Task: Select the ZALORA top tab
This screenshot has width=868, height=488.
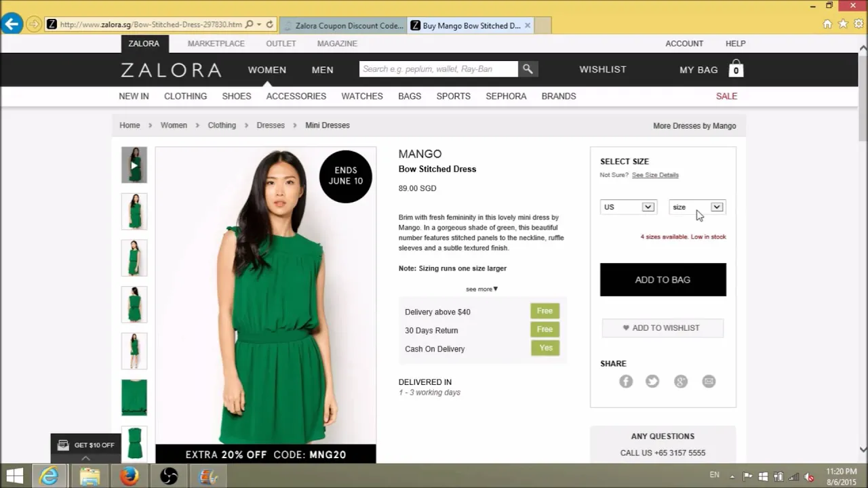Action: point(144,43)
